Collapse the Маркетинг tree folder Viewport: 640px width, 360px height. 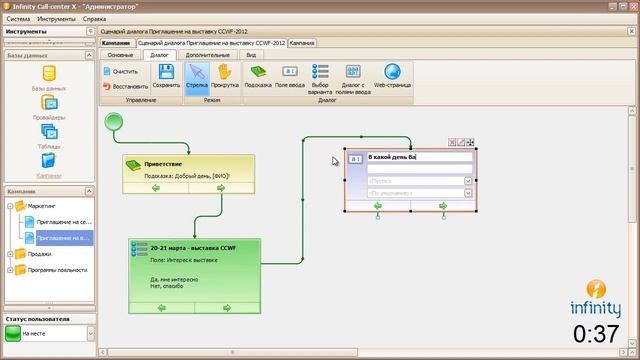point(10,206)
